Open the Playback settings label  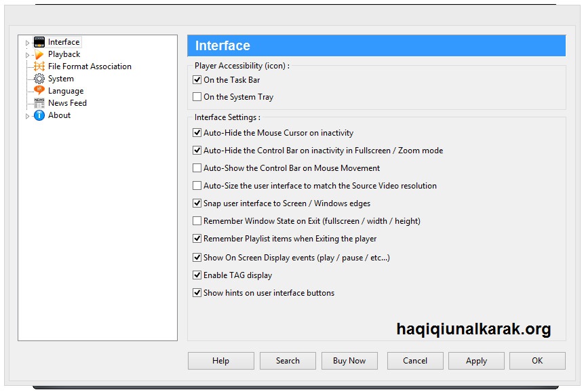(x=64, y=54)
